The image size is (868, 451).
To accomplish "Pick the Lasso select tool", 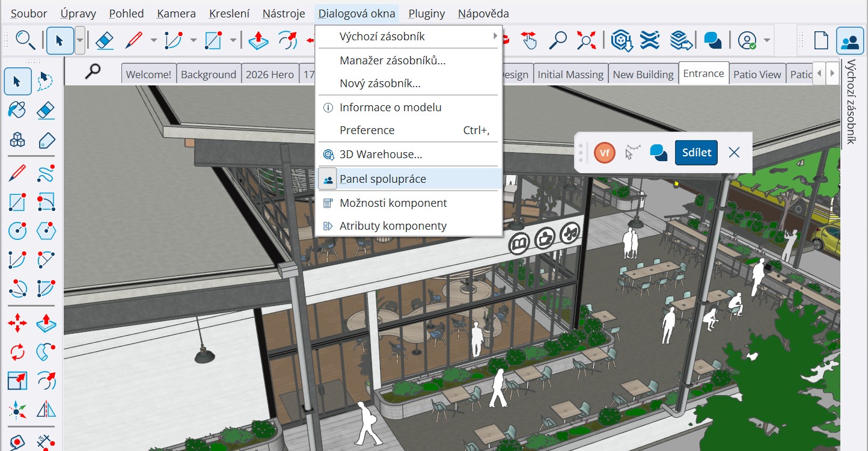I will [x=46, y=81].
